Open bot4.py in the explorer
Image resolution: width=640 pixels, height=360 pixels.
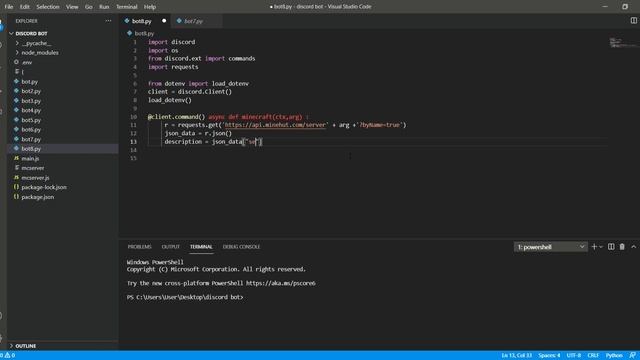click(31, 111)
